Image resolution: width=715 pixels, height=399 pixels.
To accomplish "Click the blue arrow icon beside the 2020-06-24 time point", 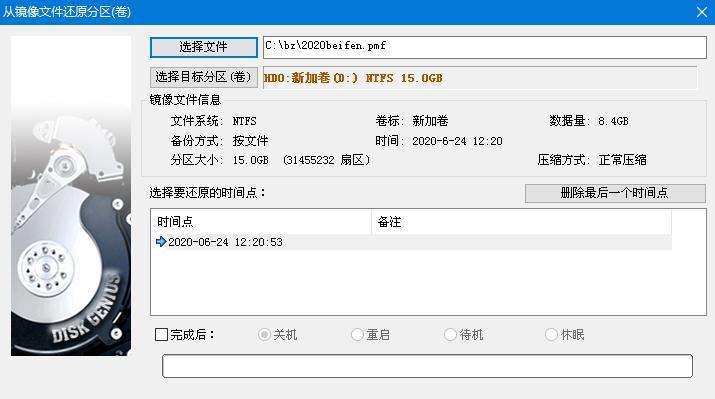I will coord(161,242).
